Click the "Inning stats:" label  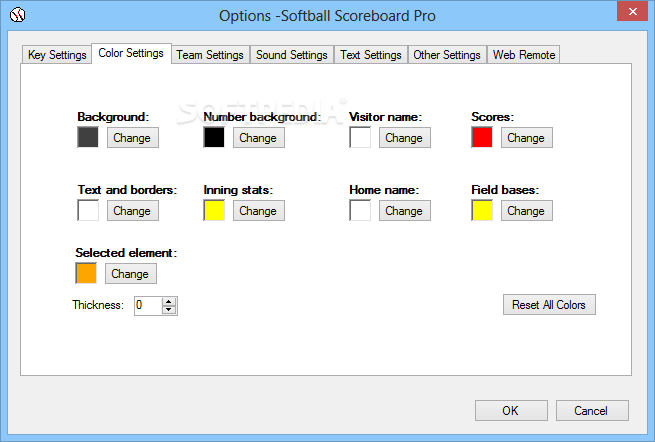pos(238,190)
